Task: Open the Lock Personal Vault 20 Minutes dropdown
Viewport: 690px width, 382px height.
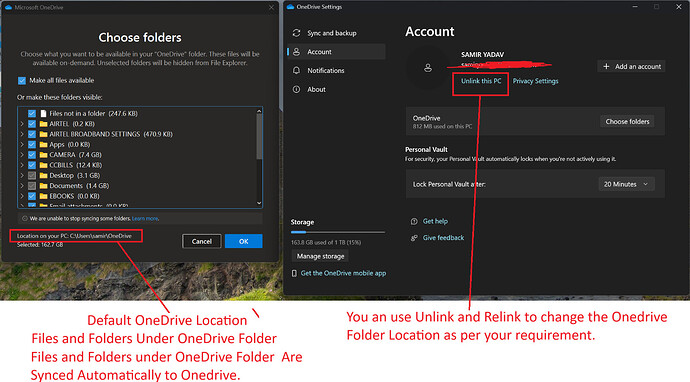Action: coord(626,184)
